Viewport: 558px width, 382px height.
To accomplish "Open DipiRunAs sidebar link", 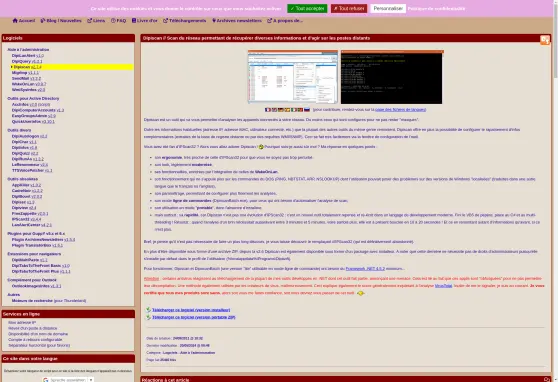I will (x=28, y=159).
